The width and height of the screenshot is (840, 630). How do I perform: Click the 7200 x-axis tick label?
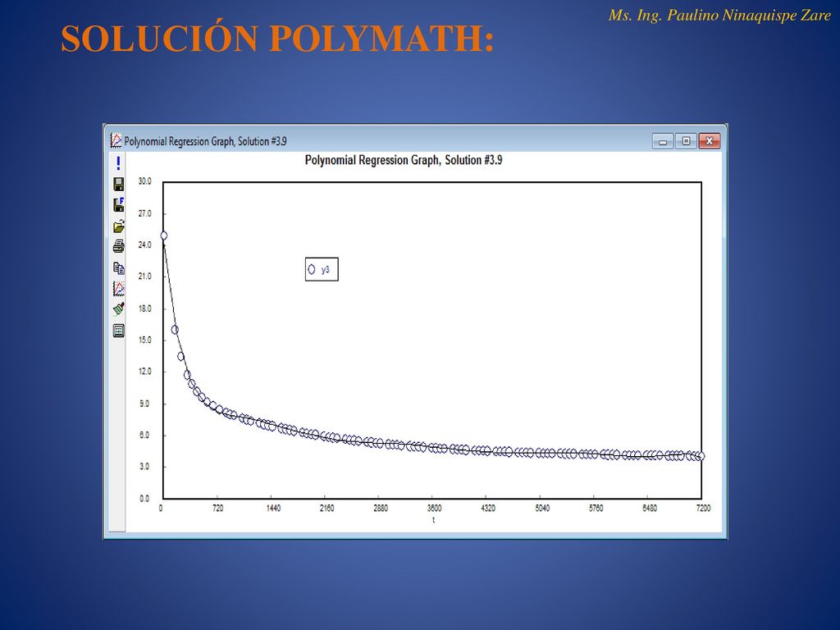[703, 508]
